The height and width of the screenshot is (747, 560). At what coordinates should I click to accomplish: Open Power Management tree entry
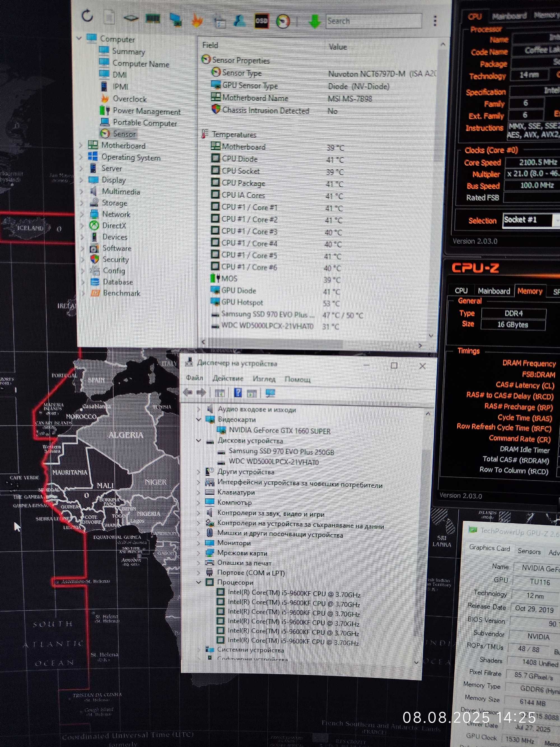click(x=146, y=111)
